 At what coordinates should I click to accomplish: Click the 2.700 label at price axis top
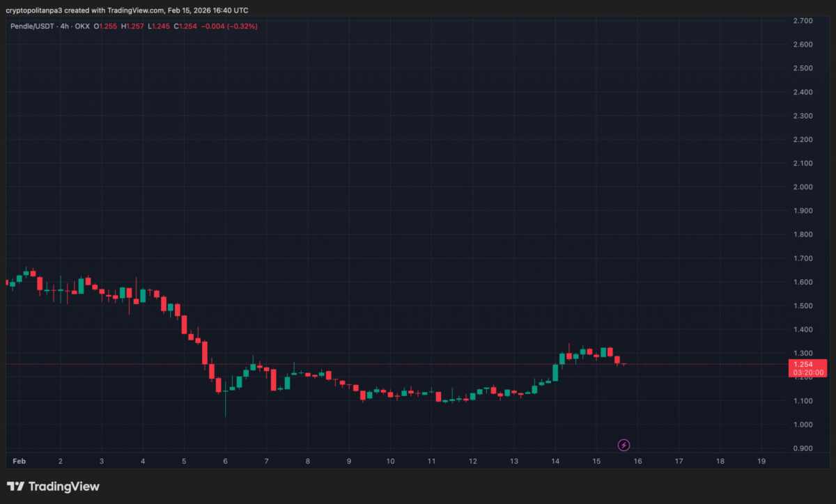[804, 21]
